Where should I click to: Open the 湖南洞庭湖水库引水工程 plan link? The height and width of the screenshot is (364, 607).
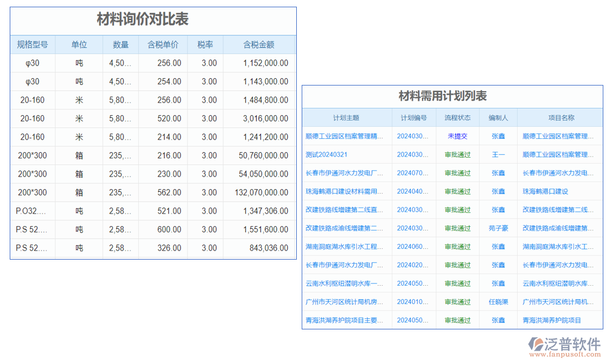345,247
